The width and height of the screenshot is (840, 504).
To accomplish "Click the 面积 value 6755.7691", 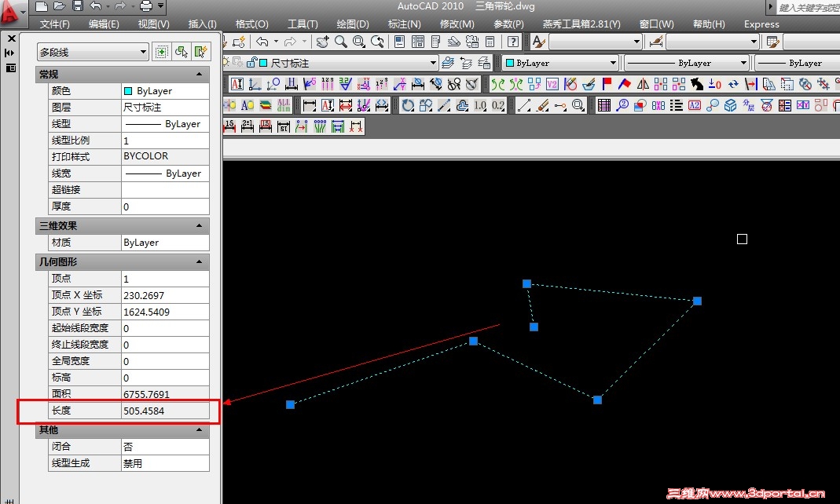I will pos(165,394).
